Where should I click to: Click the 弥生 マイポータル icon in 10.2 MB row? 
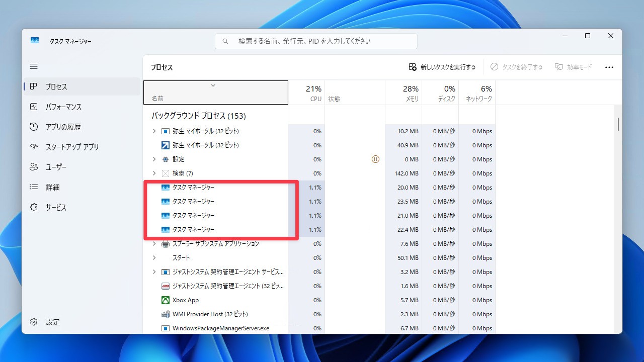pyautogui.click(x=166, y=131)
